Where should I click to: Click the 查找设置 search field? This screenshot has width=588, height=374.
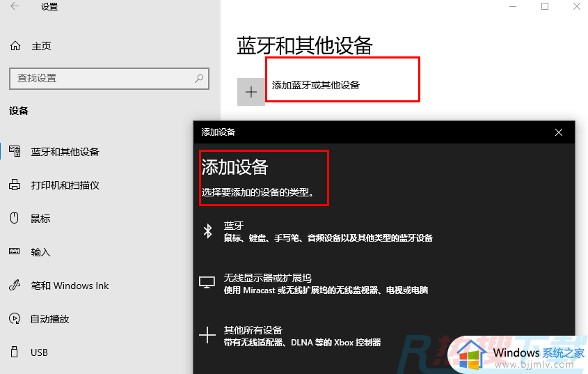pos(109,79)
